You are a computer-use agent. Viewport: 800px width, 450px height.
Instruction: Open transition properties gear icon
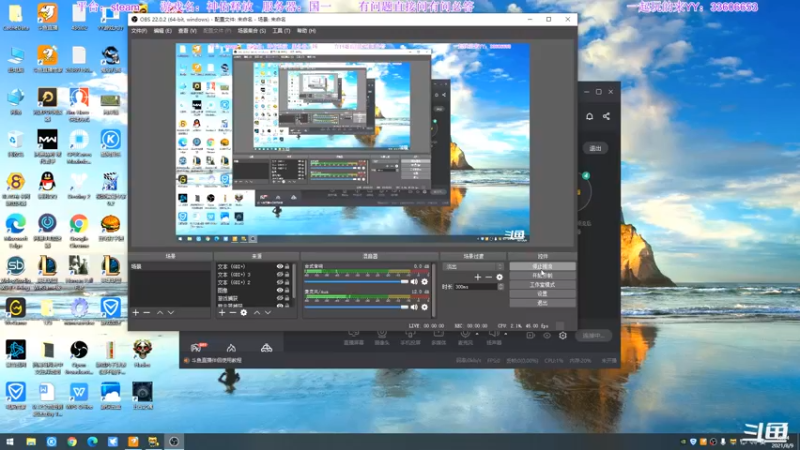[x=499, y=277]
